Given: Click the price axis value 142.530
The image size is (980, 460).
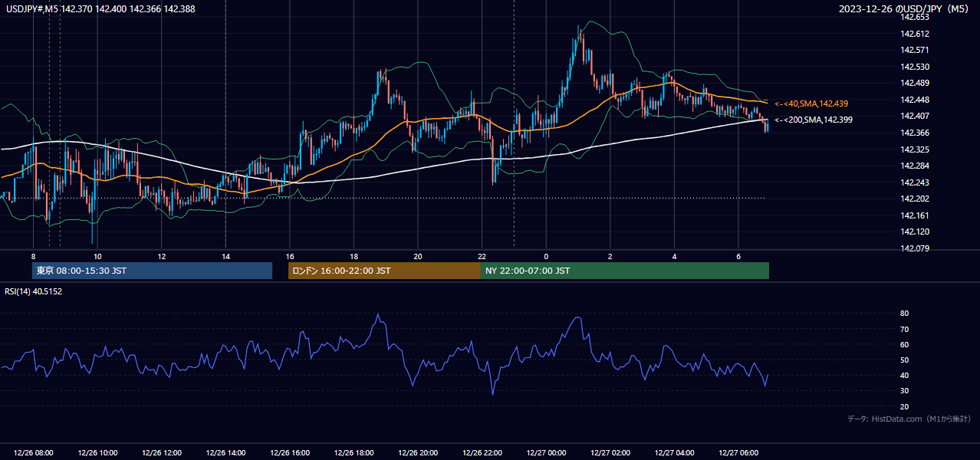Looking at the screenshot, I should pyautogui.click(x=916, y=67).
